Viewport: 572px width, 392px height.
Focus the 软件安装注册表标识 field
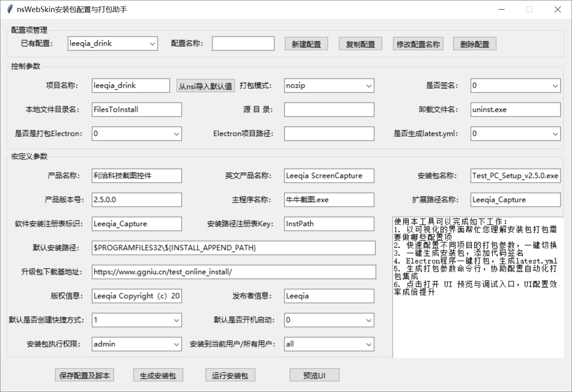[x=137, y=224]
